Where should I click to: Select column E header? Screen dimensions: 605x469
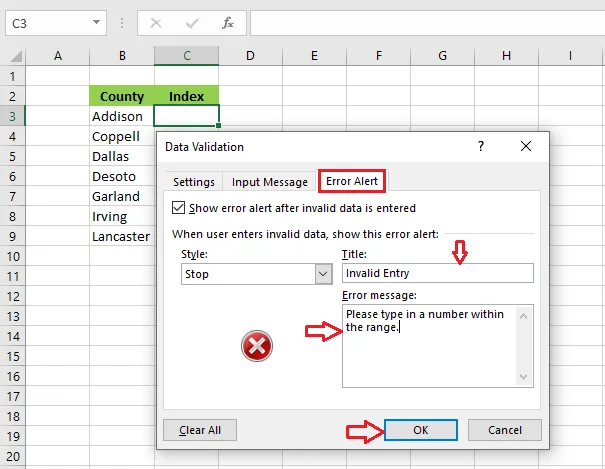pos(314,56)
